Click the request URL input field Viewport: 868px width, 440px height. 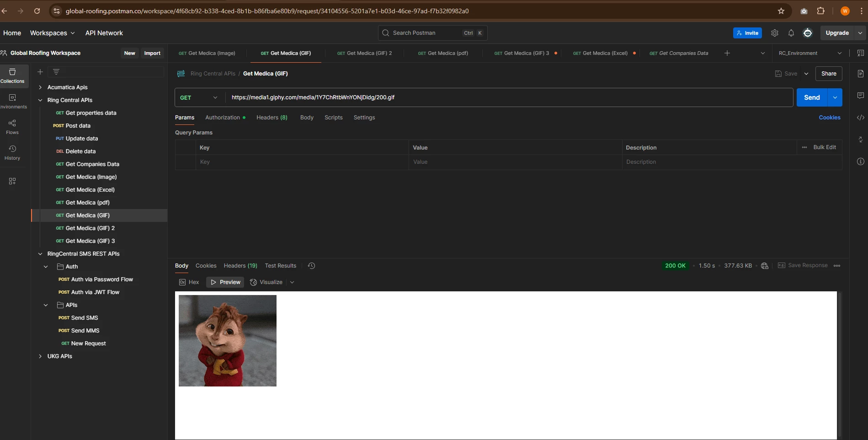[x=509, y=97]
